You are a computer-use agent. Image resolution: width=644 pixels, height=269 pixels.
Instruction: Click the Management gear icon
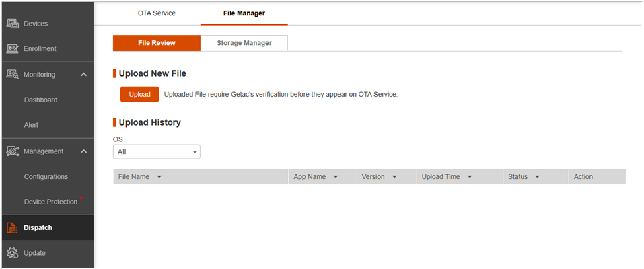(11, 151)
